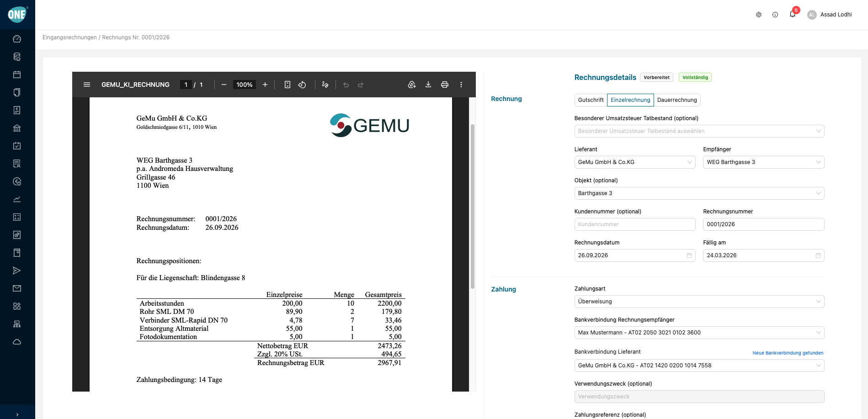Click the PDF redo arrow
The height and width of the screenshot is (419, 868).
click(x=361, y=85)
